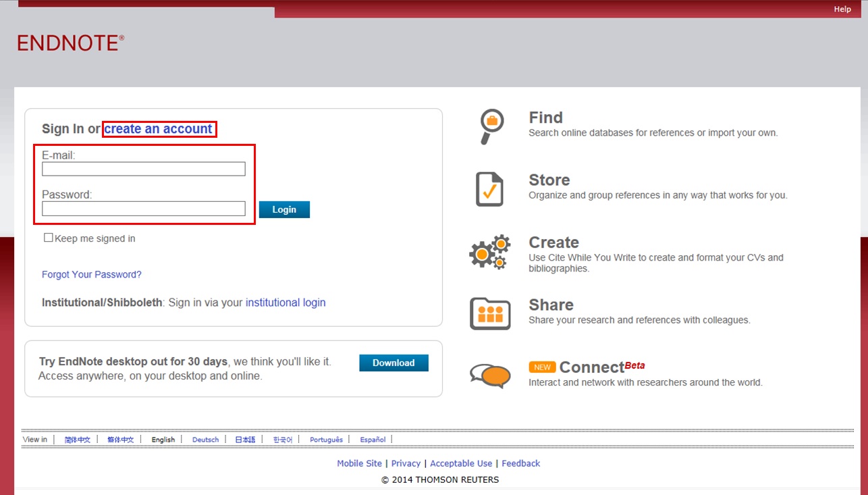The width and height of the screenshot is (868, 495).
Task: Click the Share folder icon
Action: (x=490, y=313)
